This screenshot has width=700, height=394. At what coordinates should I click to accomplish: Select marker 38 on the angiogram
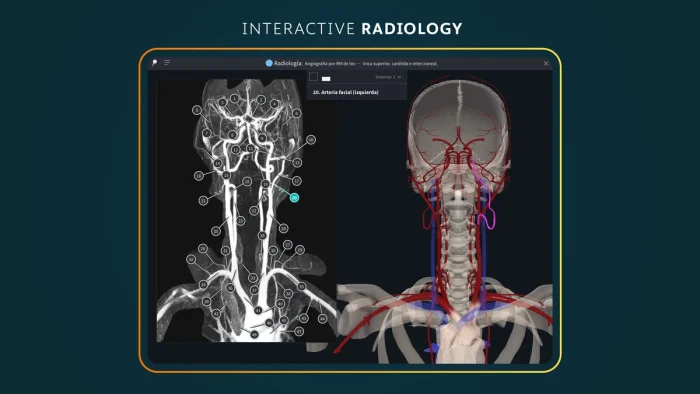click(x=288, y=294)
